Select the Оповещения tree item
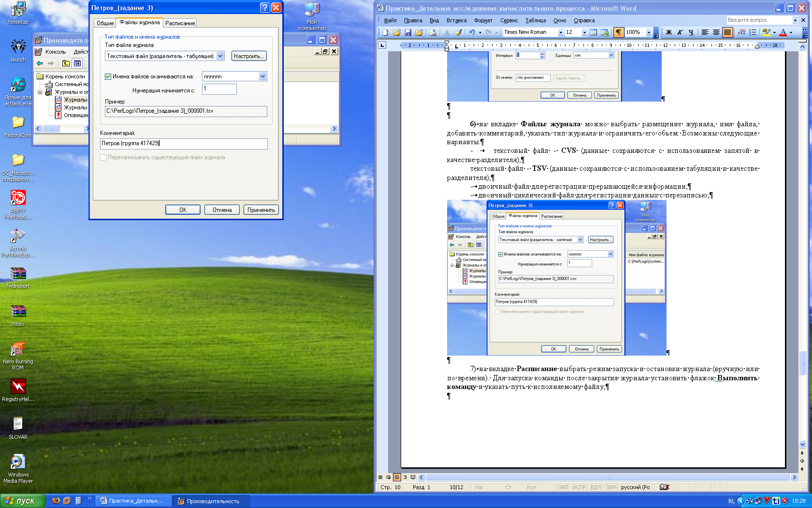812x508 pixels. point(76,115)
